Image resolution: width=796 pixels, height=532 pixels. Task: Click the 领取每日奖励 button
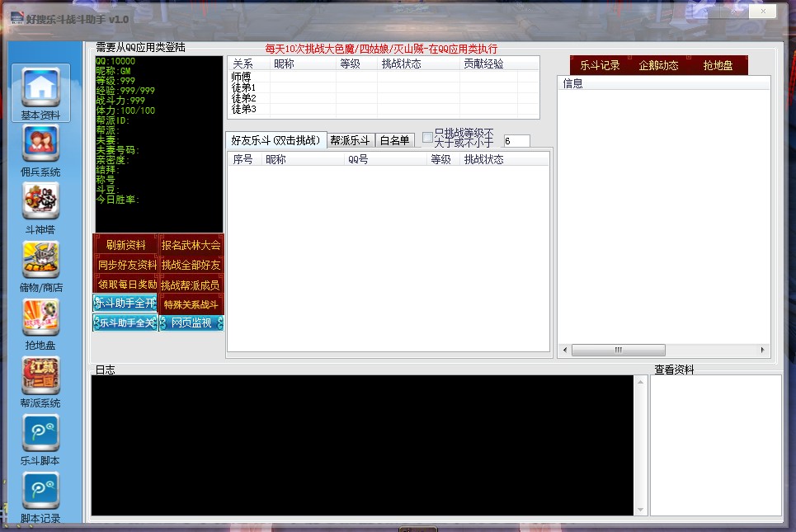(125, 285)
